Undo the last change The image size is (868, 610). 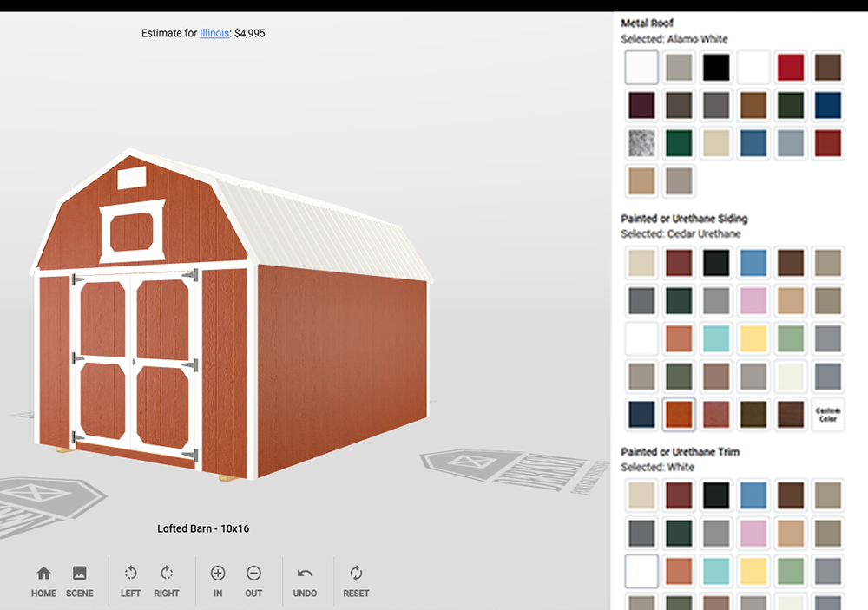[x=305, y=580]
